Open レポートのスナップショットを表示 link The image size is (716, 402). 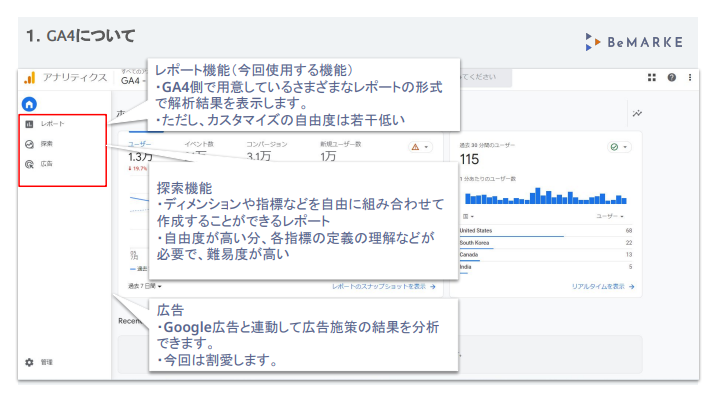click(384, 286)
